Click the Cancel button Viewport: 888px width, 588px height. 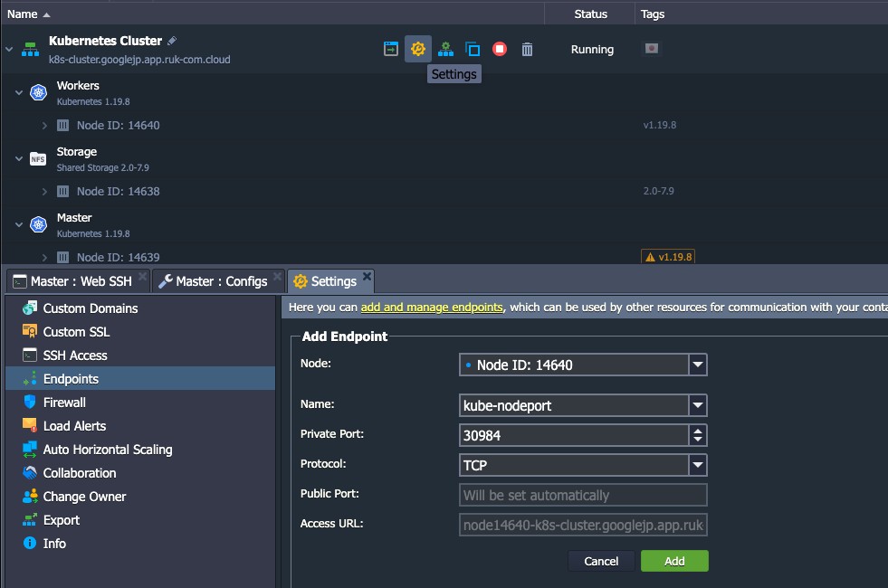click(x=601, y=561)
